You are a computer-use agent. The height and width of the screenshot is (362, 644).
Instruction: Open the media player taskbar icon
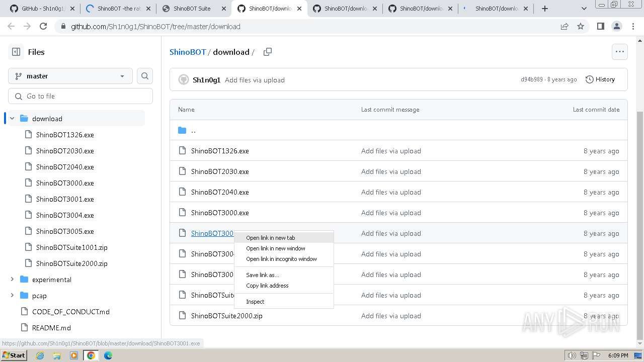point(74,355)
